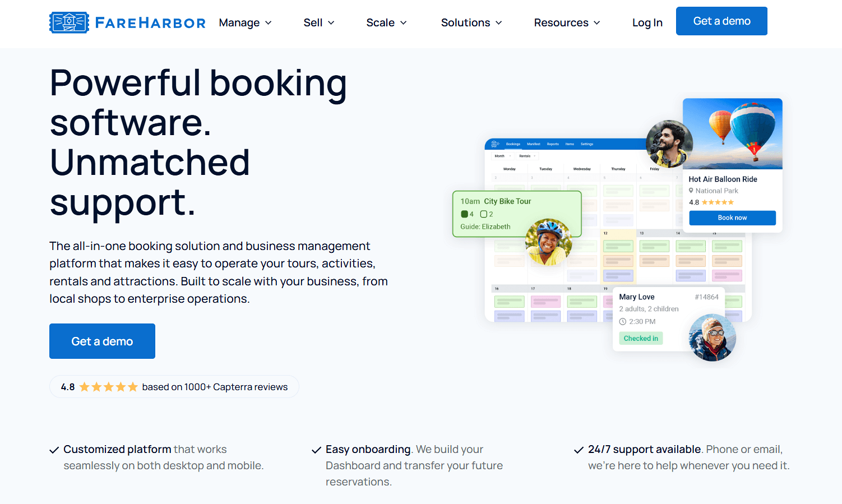Click the 'Hot Air Balloon Ride' title
842x504 pixels.
coord(723,179)
